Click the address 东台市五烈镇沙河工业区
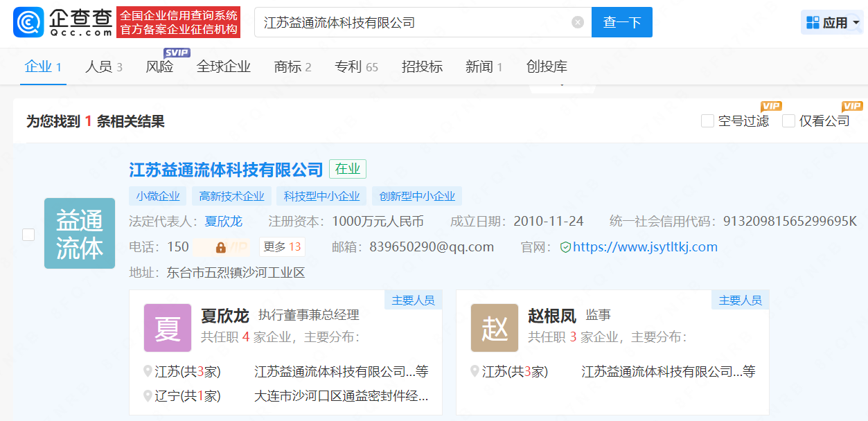 [236, 273]
